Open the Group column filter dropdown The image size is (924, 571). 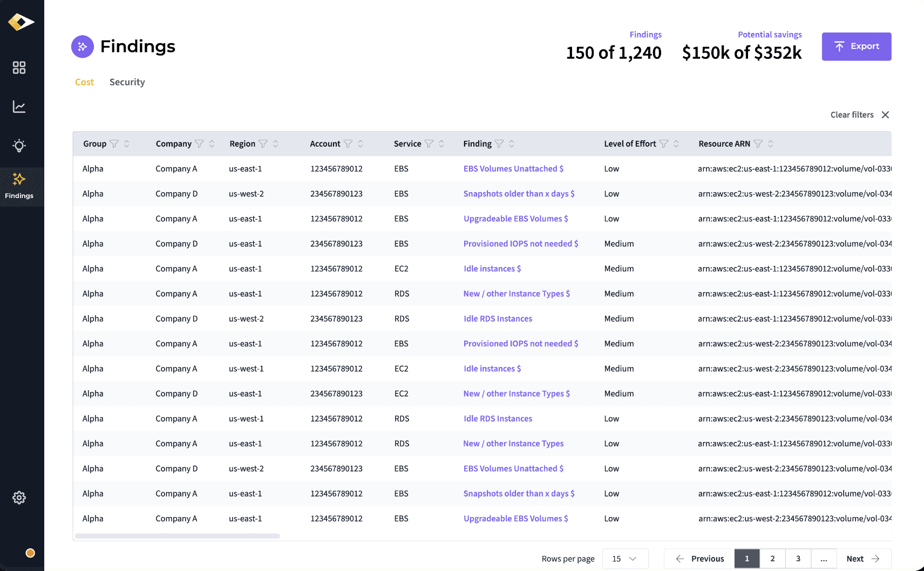coord(115,144)
